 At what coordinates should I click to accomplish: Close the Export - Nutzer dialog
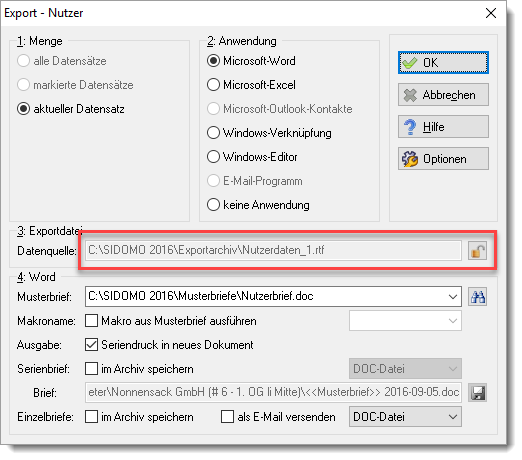491,13
